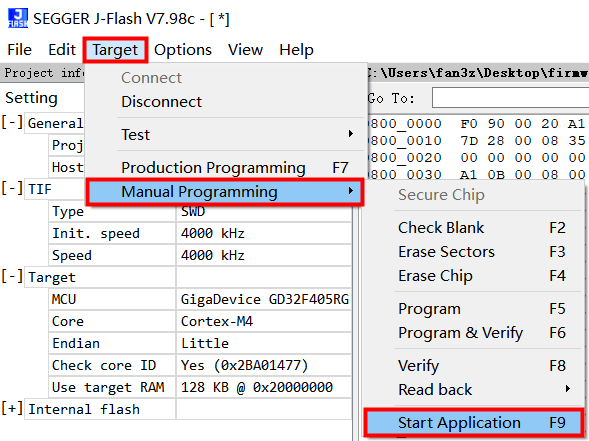Click the J-Flash application icon in title bar
The width and height of the screenshot is (589, 441).
pos(18,18)
